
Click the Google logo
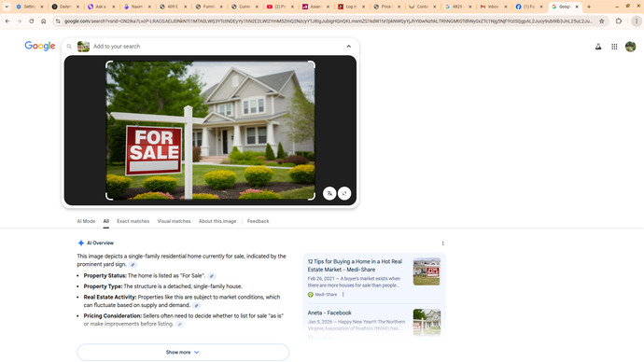tap(40, 46)
